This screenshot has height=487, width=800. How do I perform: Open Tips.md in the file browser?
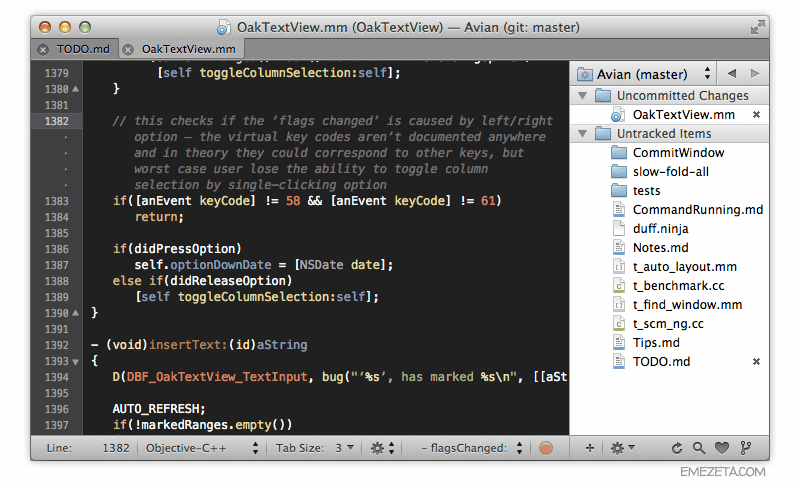[656, 343]
